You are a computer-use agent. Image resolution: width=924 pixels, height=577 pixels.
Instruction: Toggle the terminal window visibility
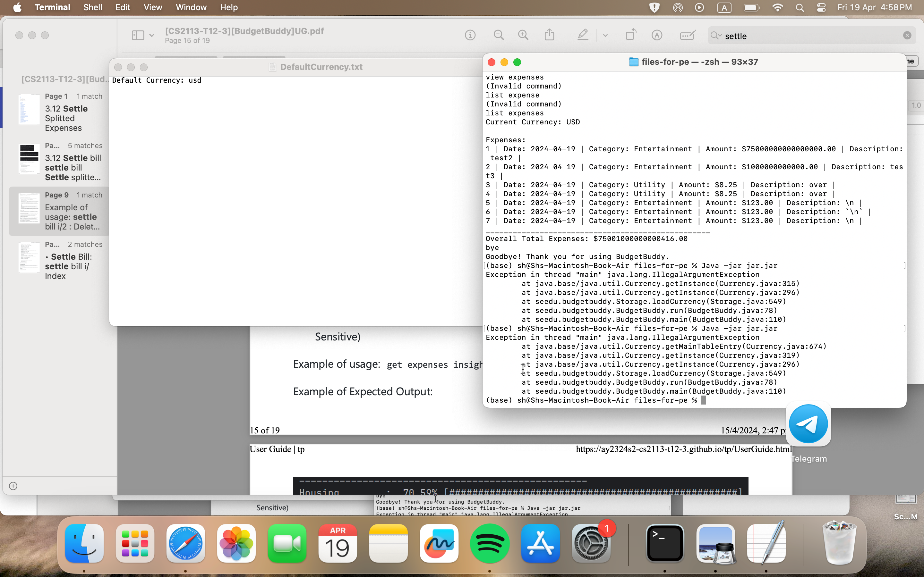506,62
